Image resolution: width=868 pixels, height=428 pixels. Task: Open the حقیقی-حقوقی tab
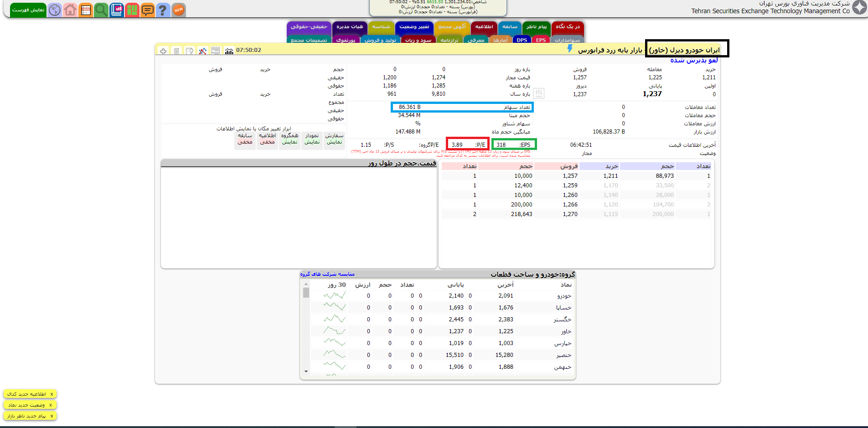[x=309, y=27]
